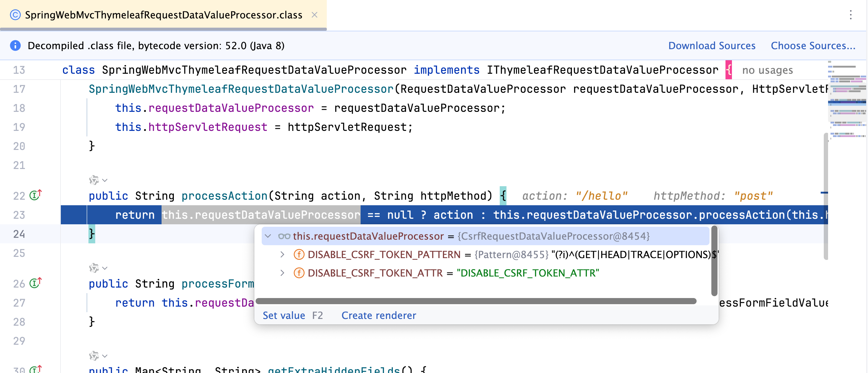868x373 pixels.
Task: Open the inlay dropdown chevron above processAction
Action: pos(105,180)
